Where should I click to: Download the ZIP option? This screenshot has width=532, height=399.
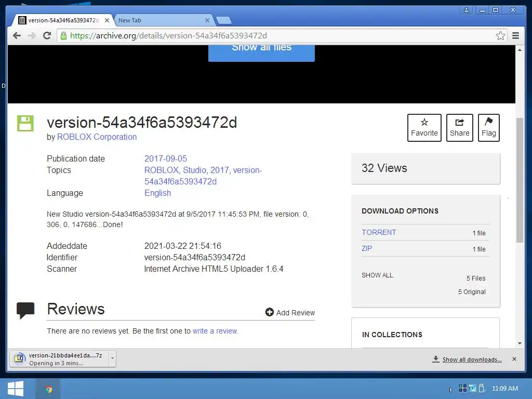367,248
